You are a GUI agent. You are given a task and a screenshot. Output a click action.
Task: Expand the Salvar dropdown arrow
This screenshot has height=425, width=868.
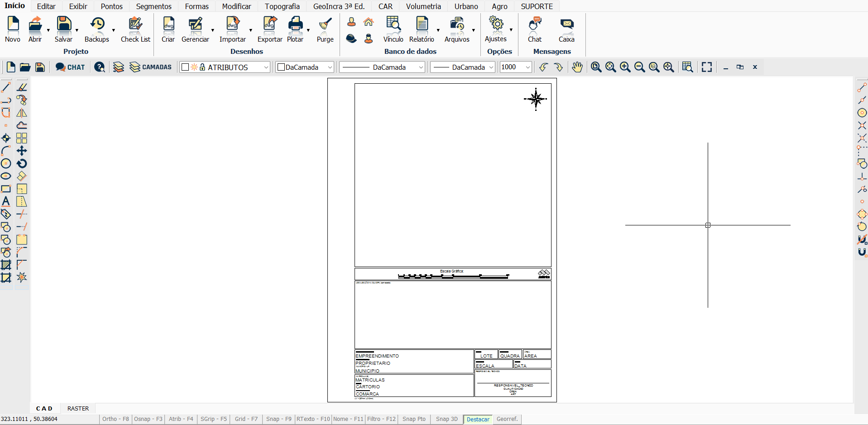tap(77, 30)
